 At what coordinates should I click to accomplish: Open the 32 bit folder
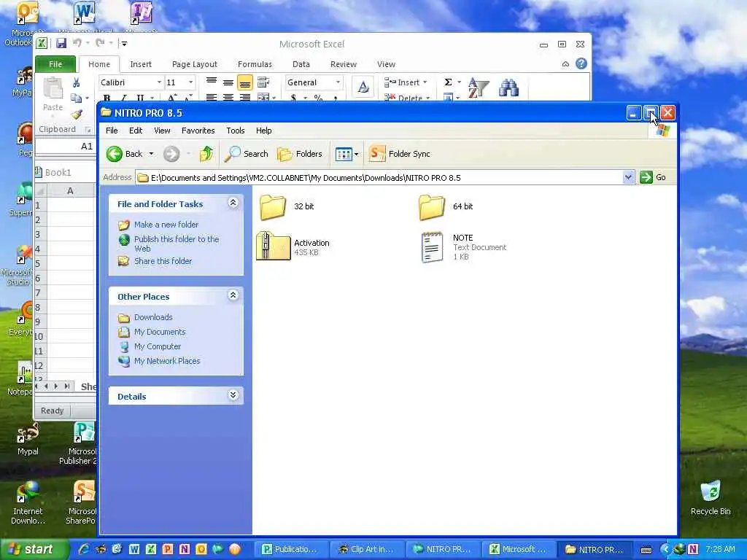pyautogui.click(x=287, y=206)
